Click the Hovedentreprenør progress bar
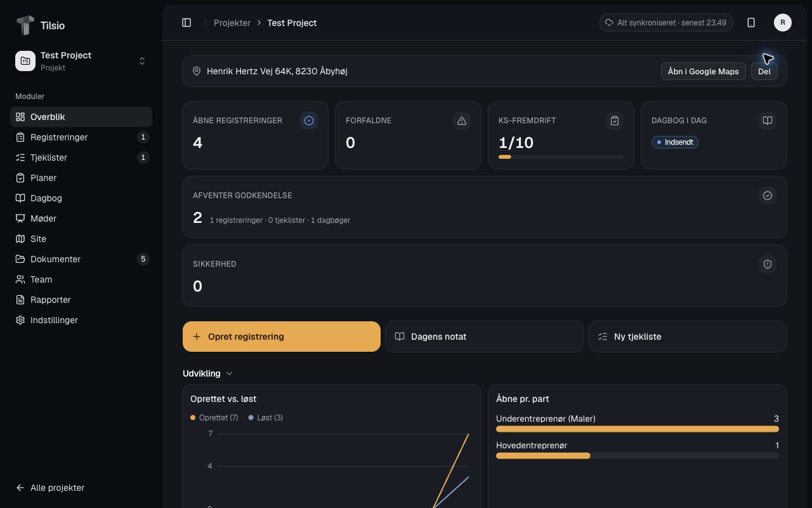 638,456
